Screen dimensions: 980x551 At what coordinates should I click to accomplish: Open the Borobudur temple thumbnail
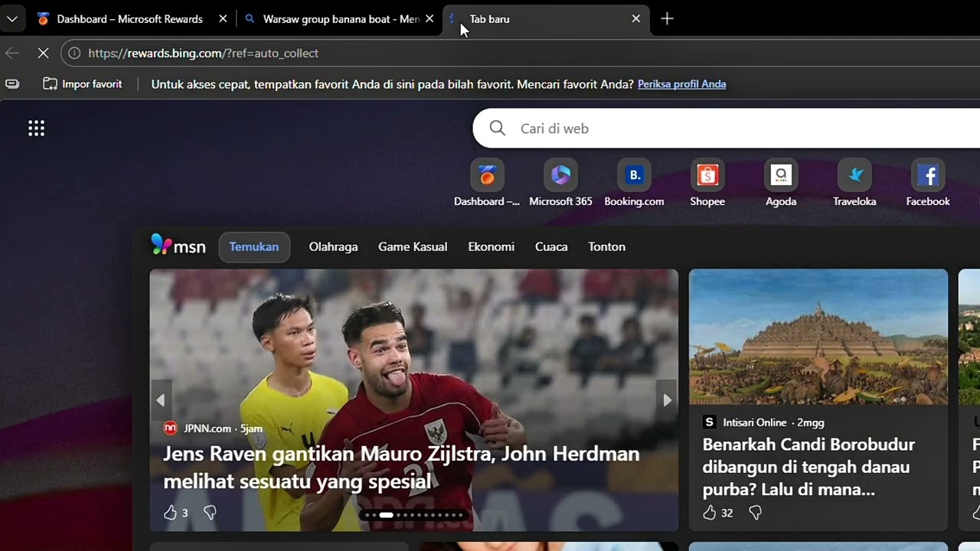818,337
